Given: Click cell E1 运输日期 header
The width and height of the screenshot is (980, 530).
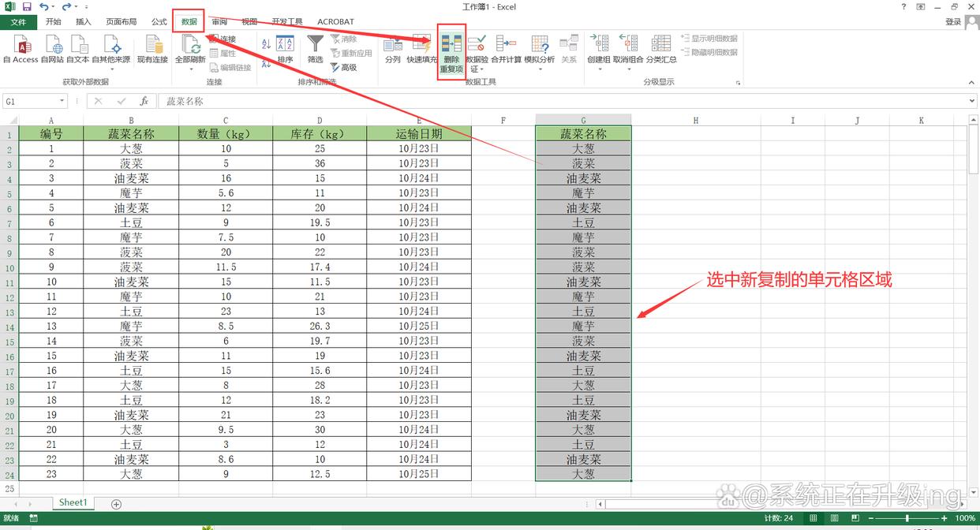Looking at the screenshot, I should 419,133.
